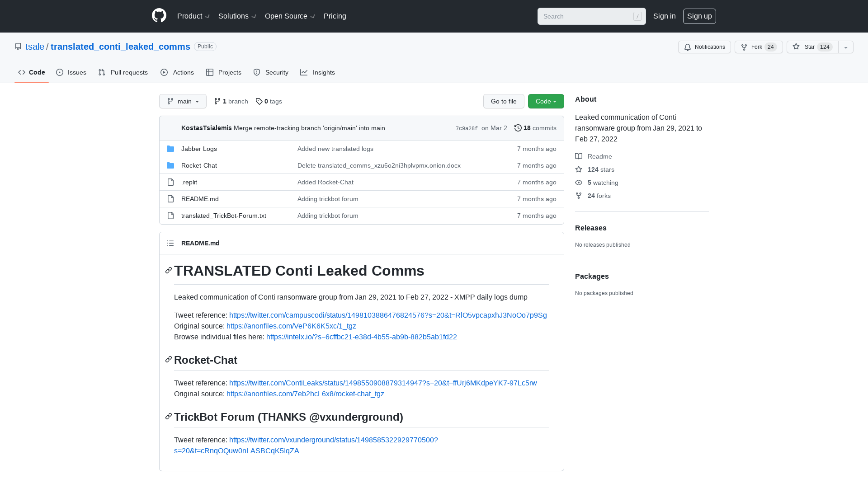Open the Insights tab
Viewport: 868px width, 488px height.
coord(318,72)
